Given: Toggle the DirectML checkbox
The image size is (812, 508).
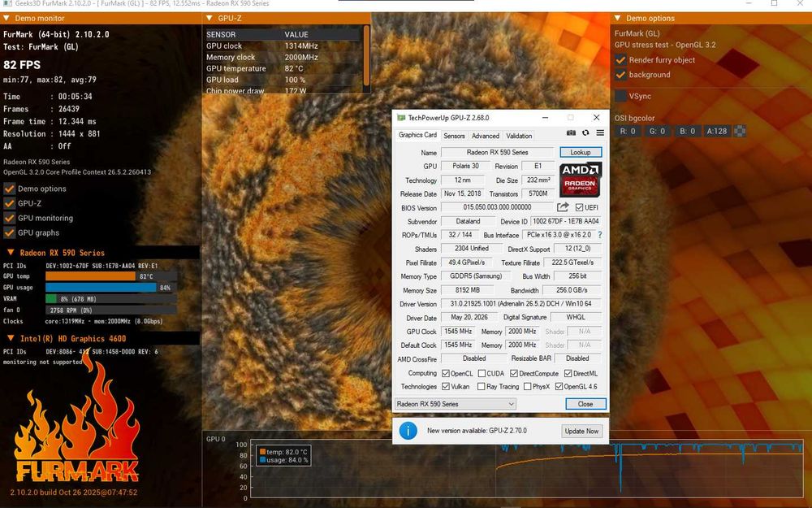Looking at the screenshot, I should (568, 373).
